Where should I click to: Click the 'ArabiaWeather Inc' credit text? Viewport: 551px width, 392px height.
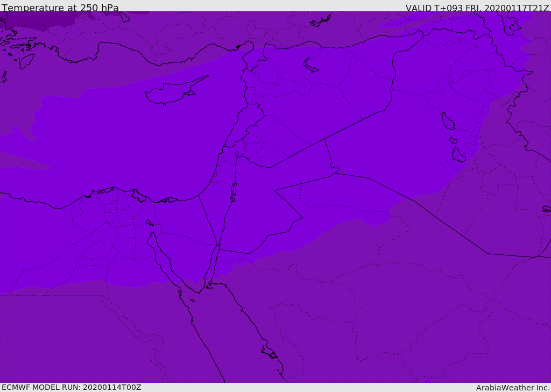[513, 388]
